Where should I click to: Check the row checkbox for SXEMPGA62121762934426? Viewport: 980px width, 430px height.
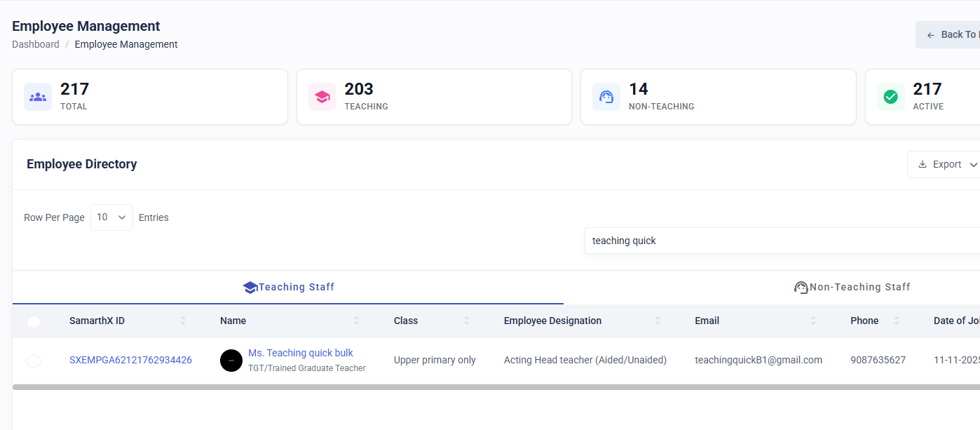point(34,361)
